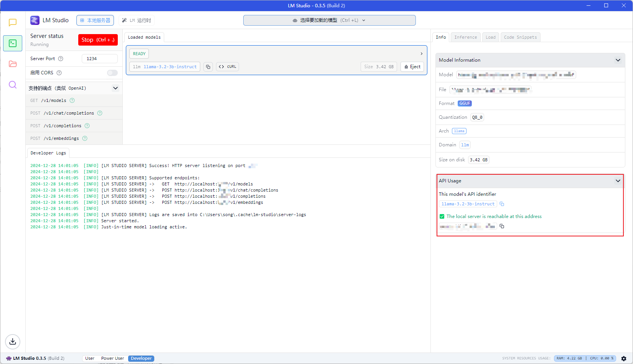The height and width of the screenshot is (364, 633).
Task: Select the Loaded models tab
Action: pos(144,37)
